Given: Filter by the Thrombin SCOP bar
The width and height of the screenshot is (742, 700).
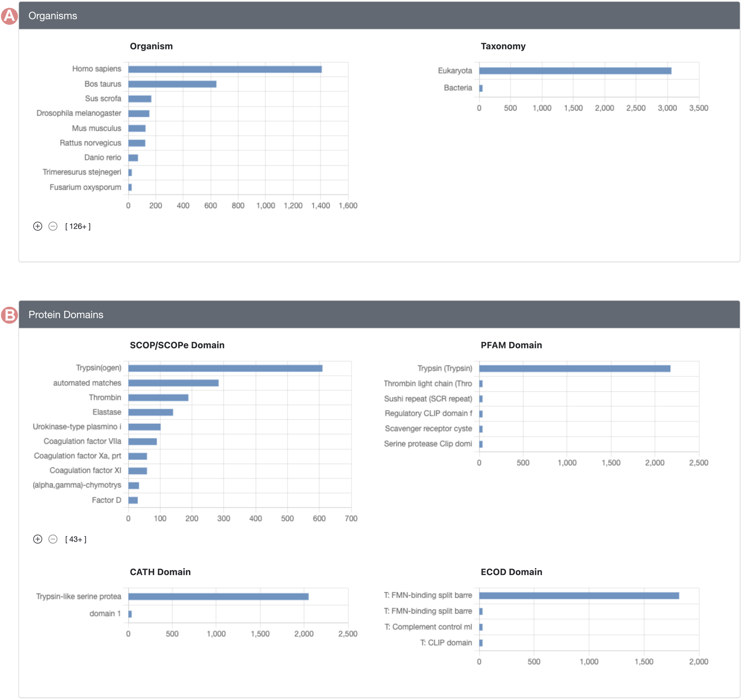Looking at the screenshot, I should pos(158,398).
